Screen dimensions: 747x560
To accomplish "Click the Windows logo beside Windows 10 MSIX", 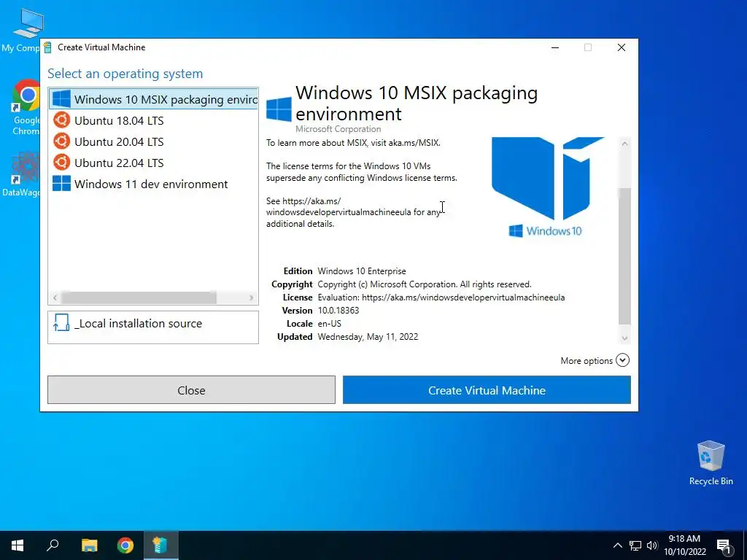I will pos(61,99).
